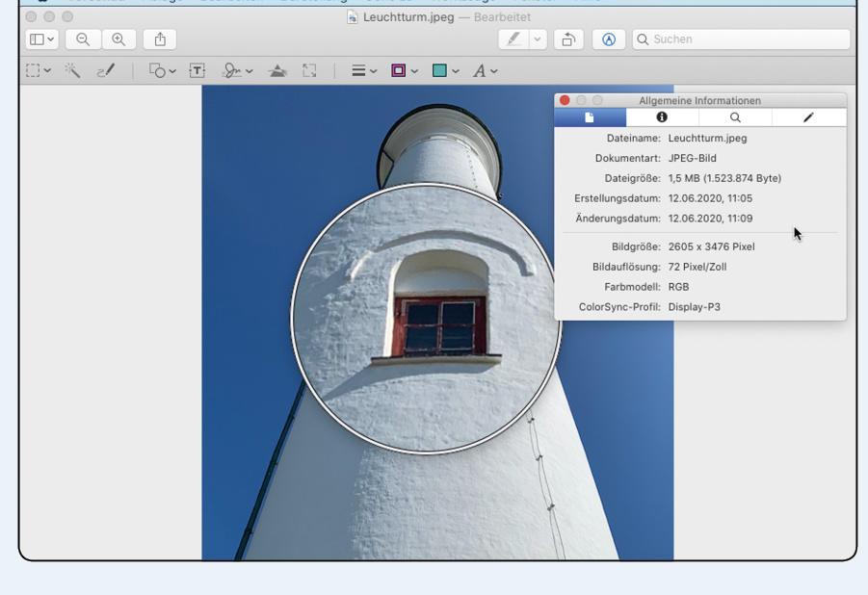Select the Text box tool
868x595 pixels.
pos(197,70)
